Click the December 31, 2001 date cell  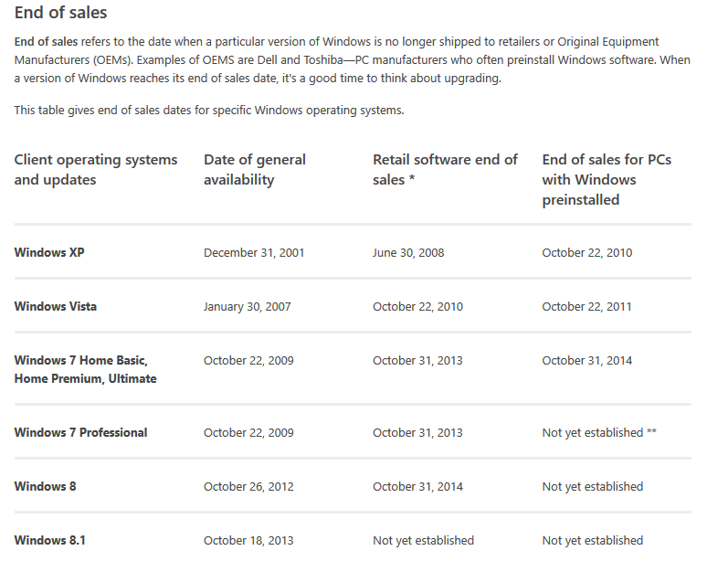(x=254, y=253)
